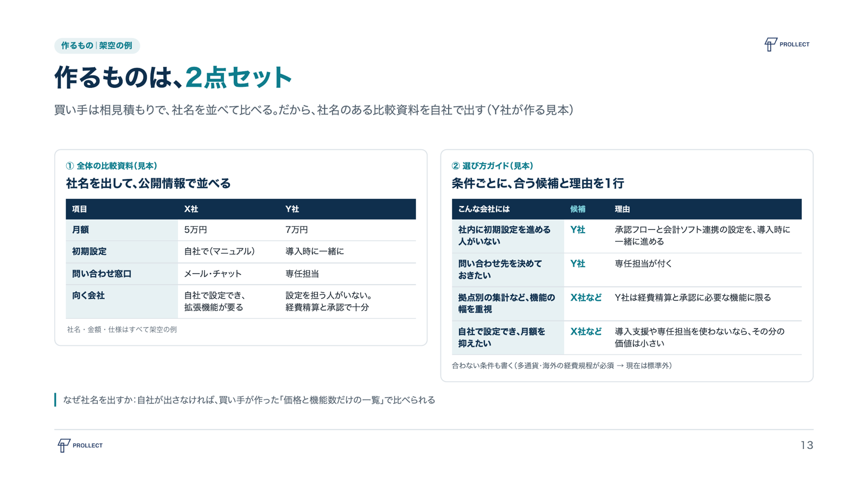Click 'Y社' next to '社内に初期設定を進める'
Screen dimensions: 868x488
click(x=578, y=230)
